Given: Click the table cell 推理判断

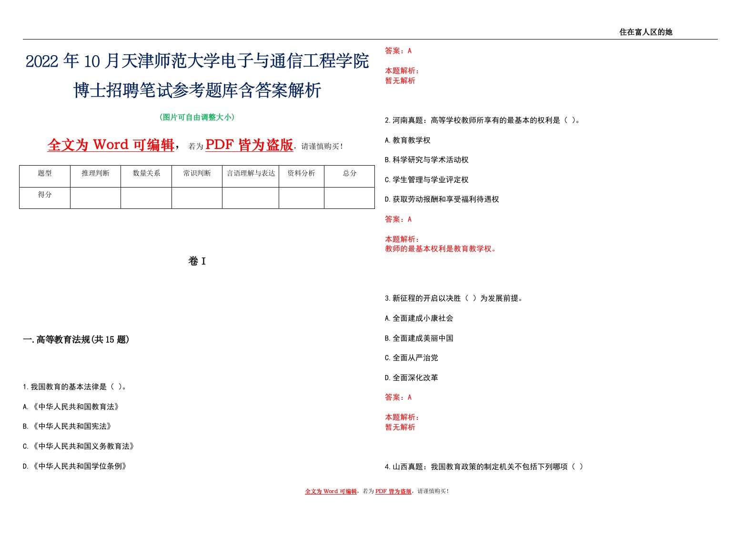Looking at the screenshot, I should pos(95,176).
